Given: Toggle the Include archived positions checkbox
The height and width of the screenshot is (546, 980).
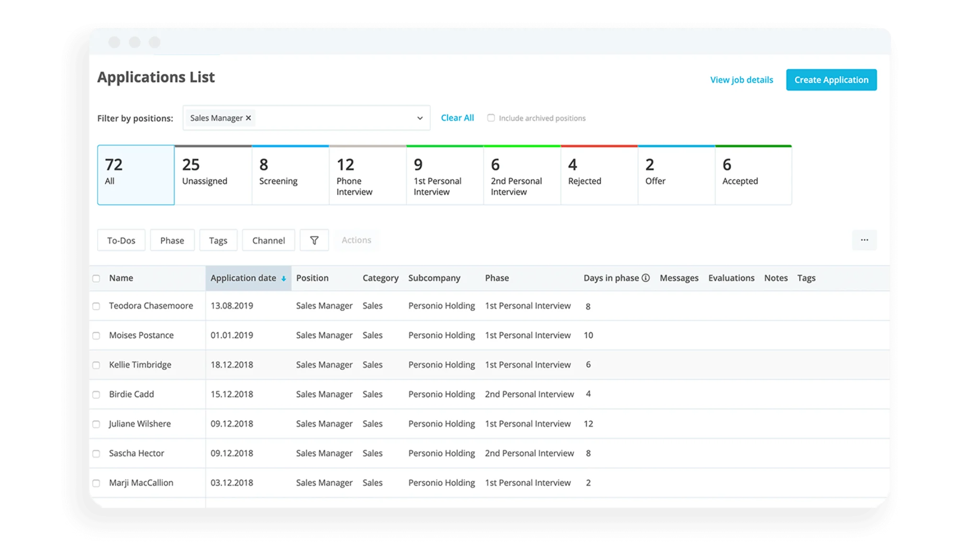Looking at the screenshot, I should coord(492,119).
